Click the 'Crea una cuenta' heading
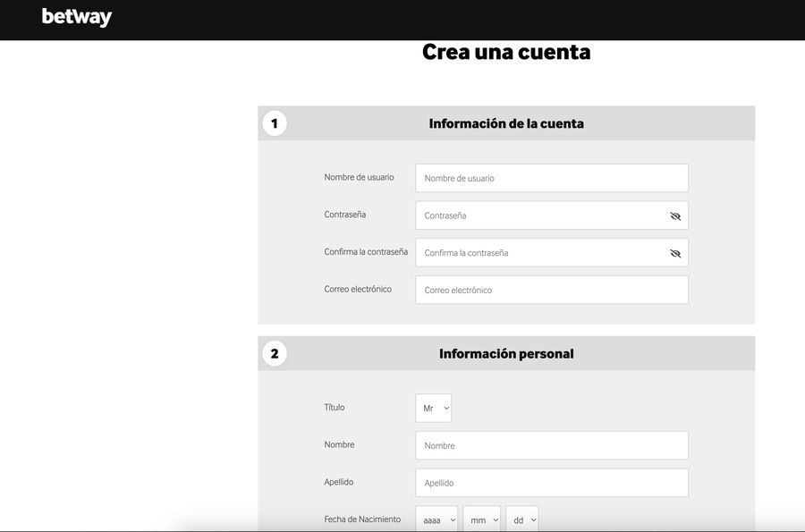This screenshot has width=805, height=532. tap(506, 53)
